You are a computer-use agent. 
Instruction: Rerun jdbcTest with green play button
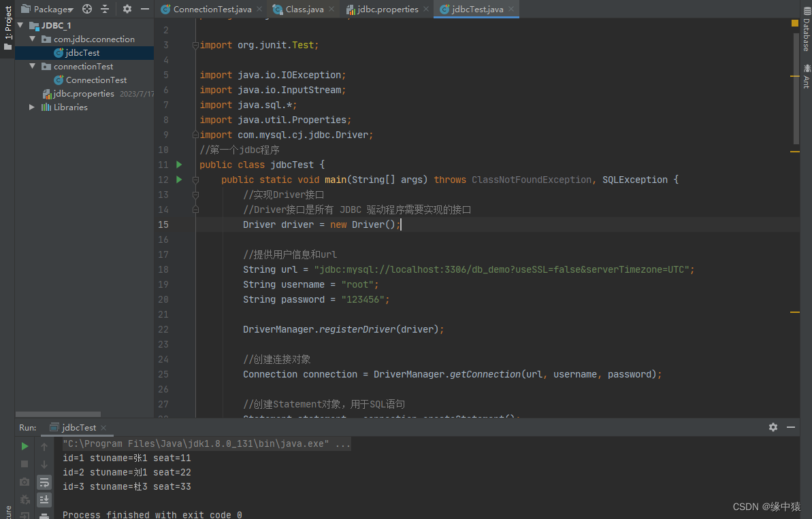pos(25,446)
